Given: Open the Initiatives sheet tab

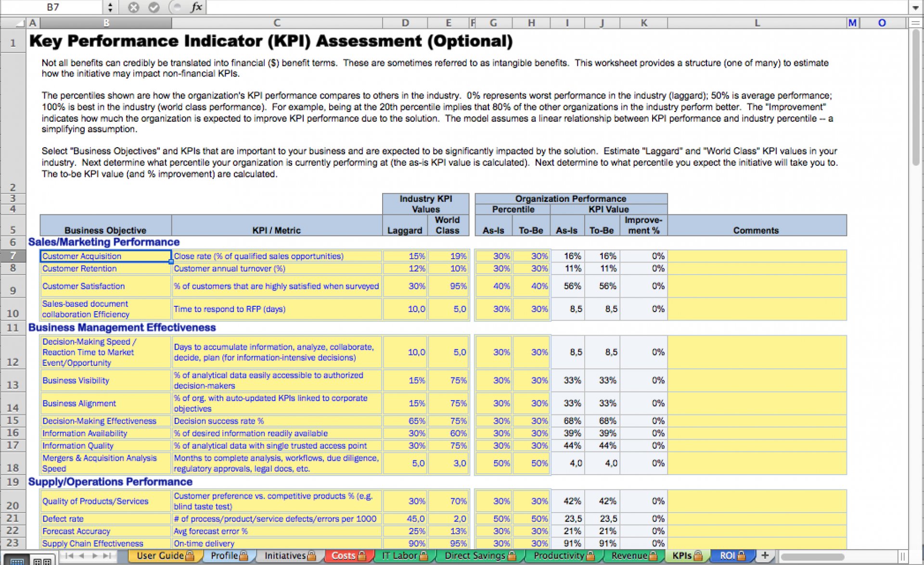Looking at the screenshot, I should point(290,556).
